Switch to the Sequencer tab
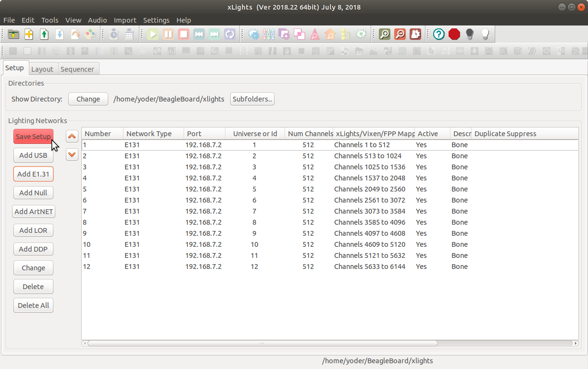588x369 pixels. point(77,69)
